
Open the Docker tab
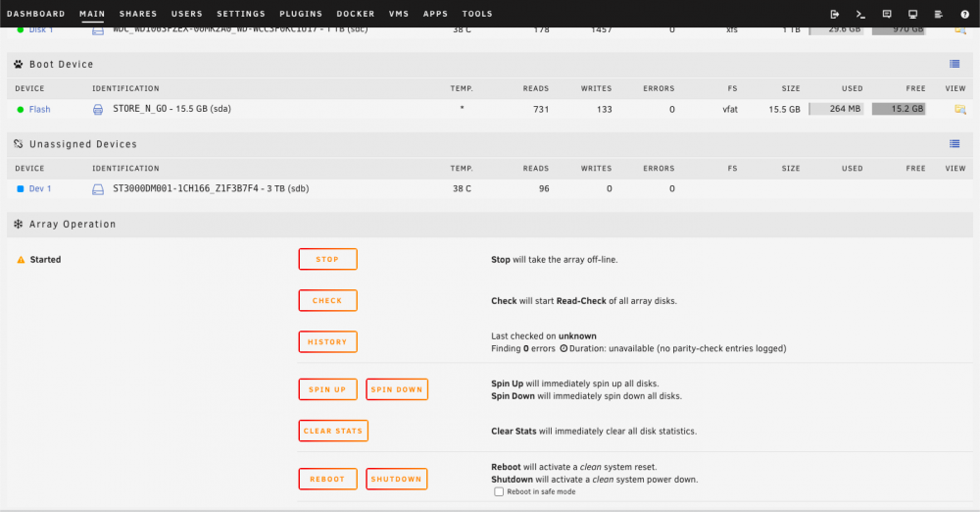355,14
